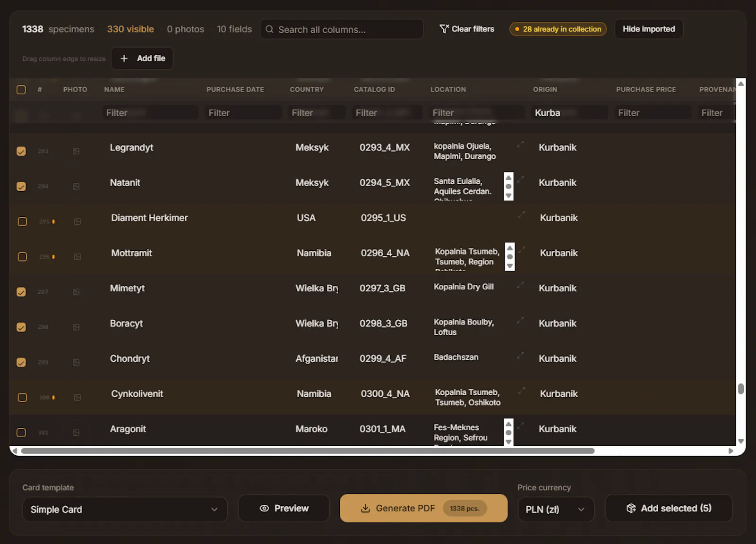Click the funnel icon beside Clear filters
This screenshot has width=756, height=544.
click(x=444, y=29)
